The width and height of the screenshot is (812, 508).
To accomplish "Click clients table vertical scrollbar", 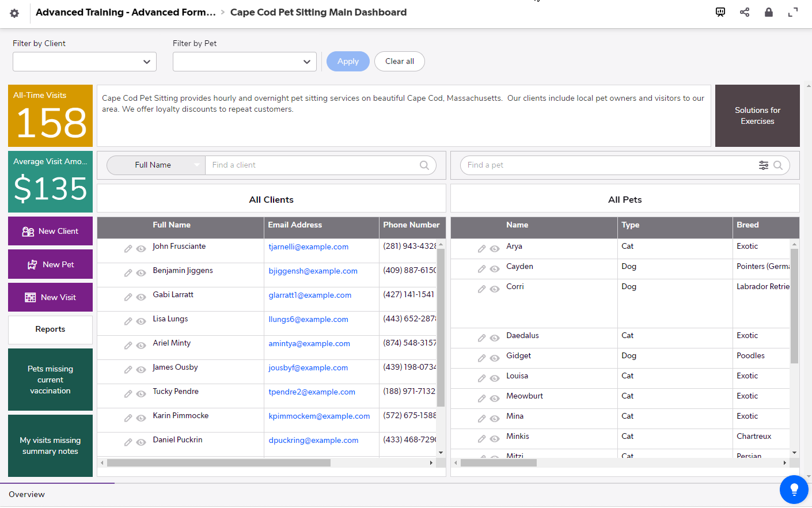I will tap(441, 328).
